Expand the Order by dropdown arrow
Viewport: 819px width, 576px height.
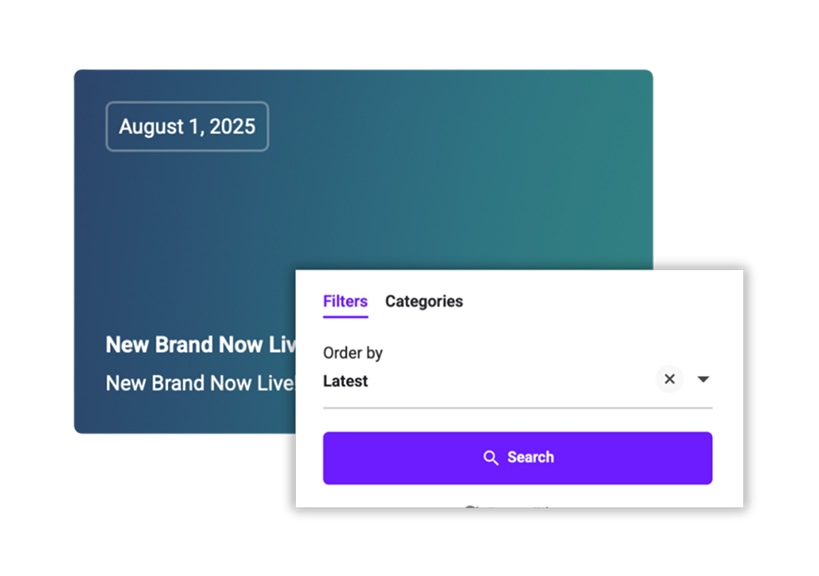point(703,379)
